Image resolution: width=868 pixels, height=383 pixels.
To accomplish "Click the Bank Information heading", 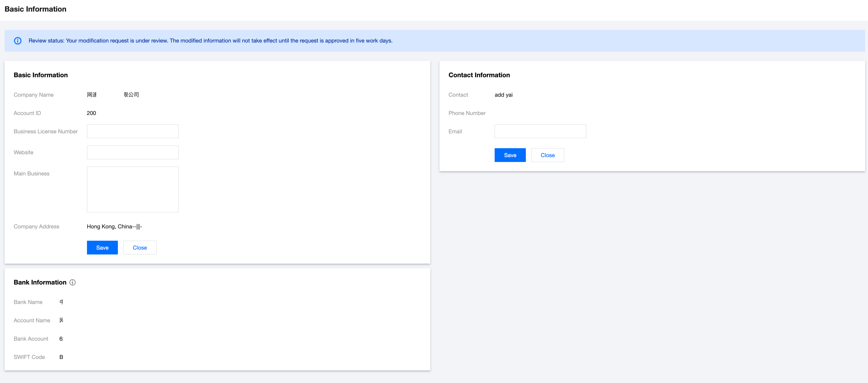I will (x=40, y=283).
